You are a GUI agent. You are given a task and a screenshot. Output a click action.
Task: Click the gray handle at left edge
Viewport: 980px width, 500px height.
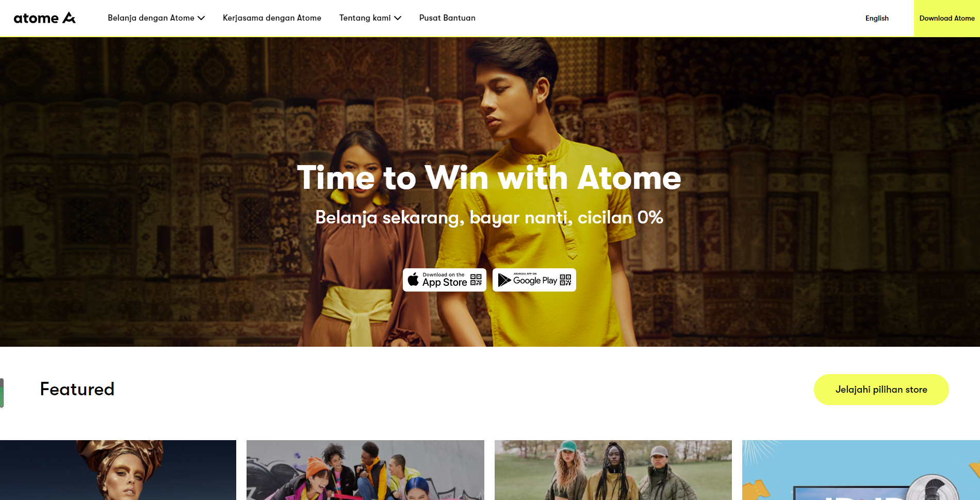coord(2,393)
